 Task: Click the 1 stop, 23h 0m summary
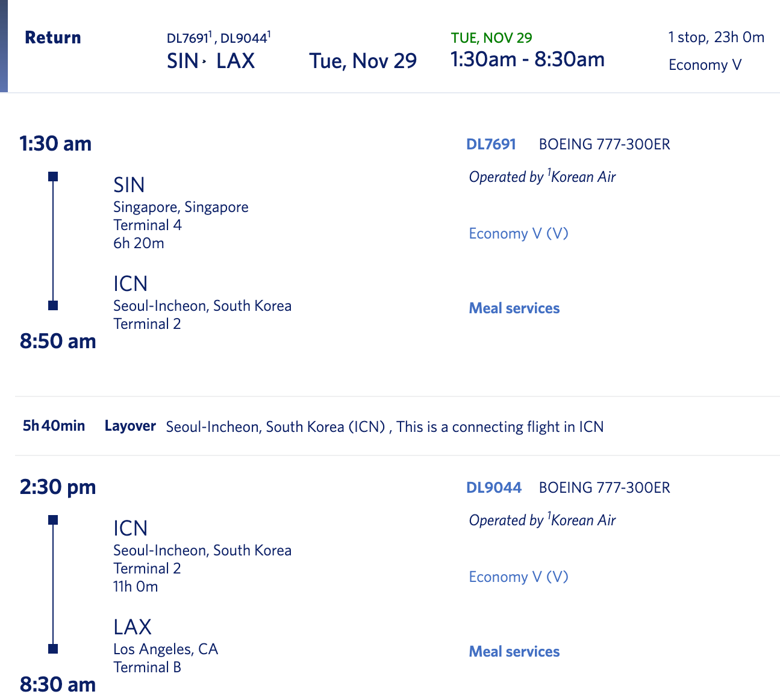(x=716, y=37)
